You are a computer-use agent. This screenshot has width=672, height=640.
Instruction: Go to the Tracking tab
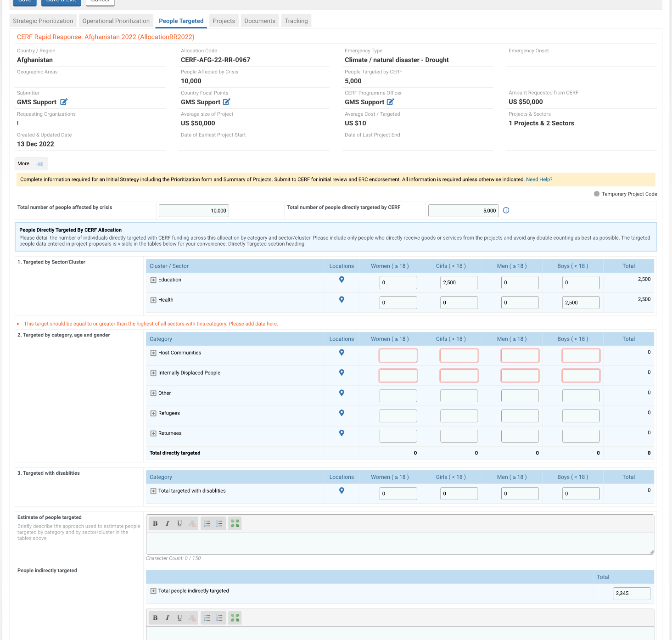coord(296,21)
